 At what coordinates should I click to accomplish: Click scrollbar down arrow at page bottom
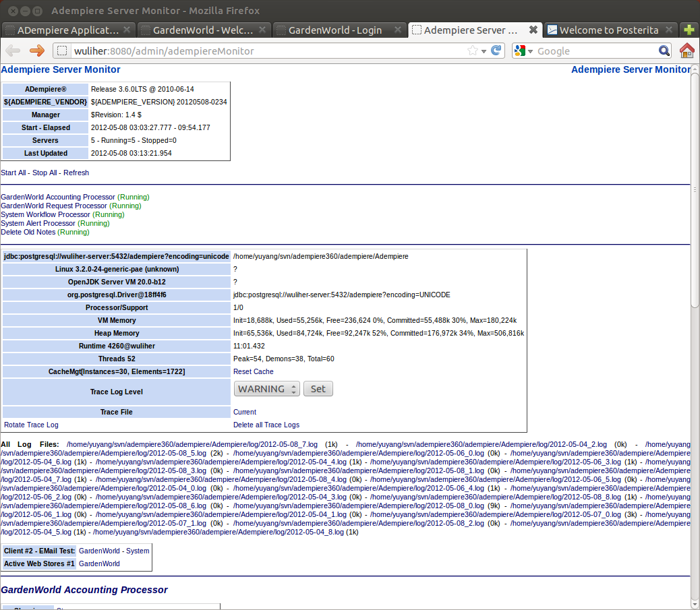pos(695,605)
